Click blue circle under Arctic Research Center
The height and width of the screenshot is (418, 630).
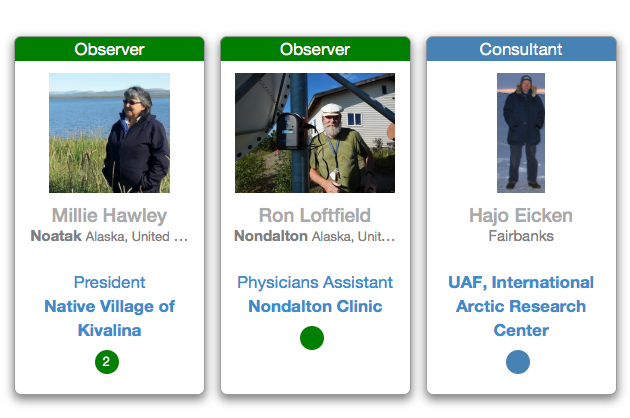pos(518,361)
